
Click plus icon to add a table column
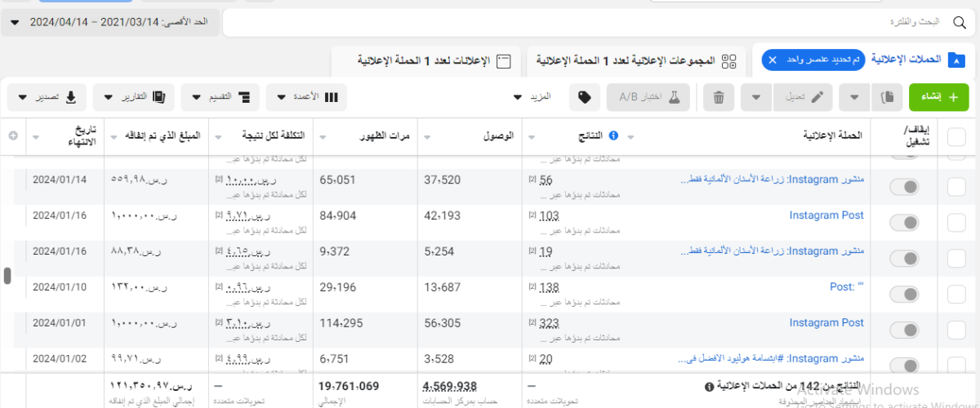click(x=12, y=135)
